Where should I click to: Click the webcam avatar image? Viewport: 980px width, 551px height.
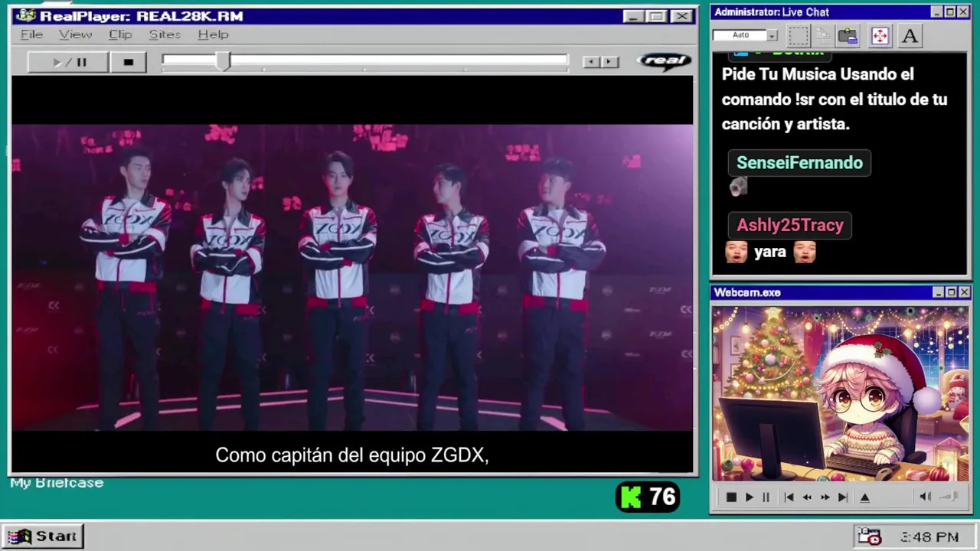pyautogui.click(x=841, y=394)
